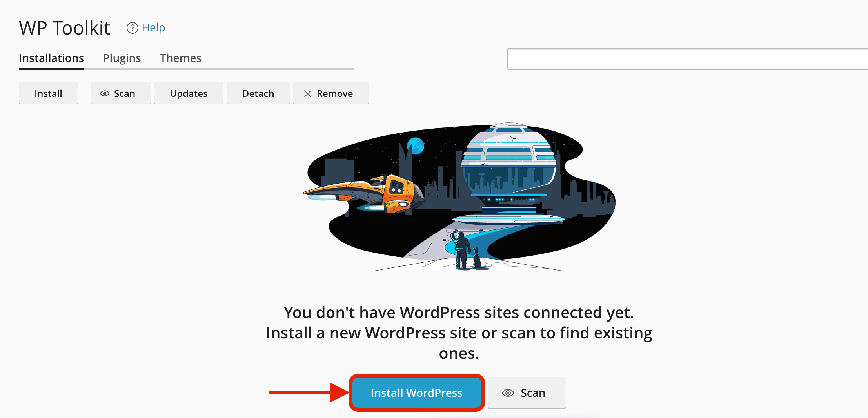This screenshot has height=418, width=868.
Task: Click the spaceship city illustration
Action: (459, 197)
